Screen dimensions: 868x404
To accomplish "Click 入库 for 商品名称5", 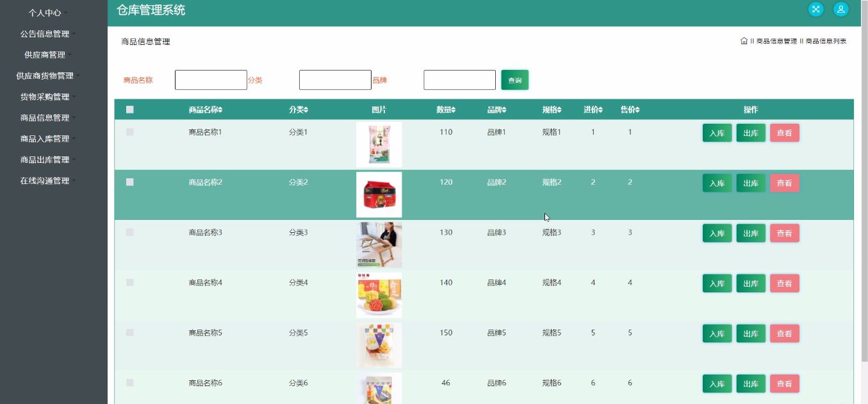I will pos(717,333).
